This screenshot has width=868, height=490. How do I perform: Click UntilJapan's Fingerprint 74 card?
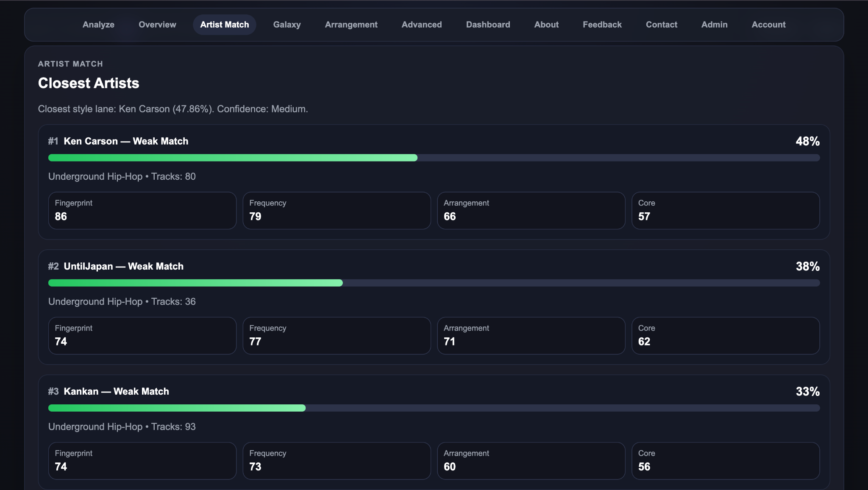click(142, 336)
